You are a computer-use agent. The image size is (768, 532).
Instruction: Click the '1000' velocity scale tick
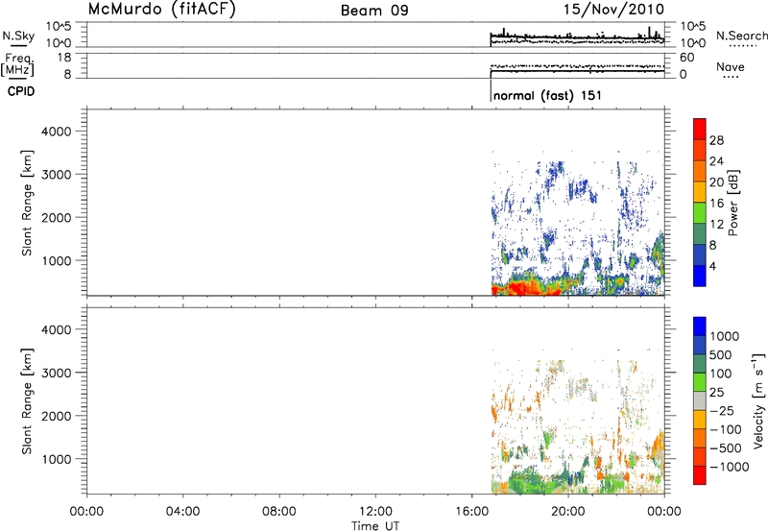tap(725, 336)
